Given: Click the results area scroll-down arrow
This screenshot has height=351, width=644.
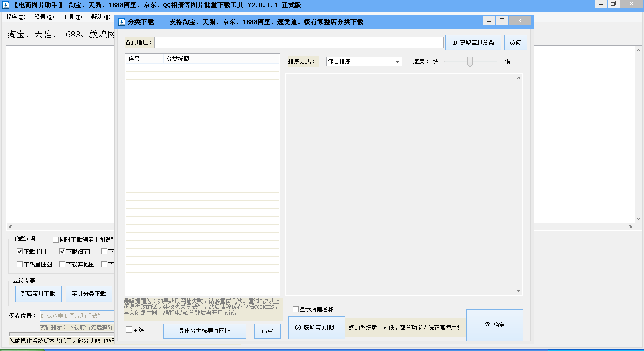Looking at the screenshot, I should pos(519,291).
